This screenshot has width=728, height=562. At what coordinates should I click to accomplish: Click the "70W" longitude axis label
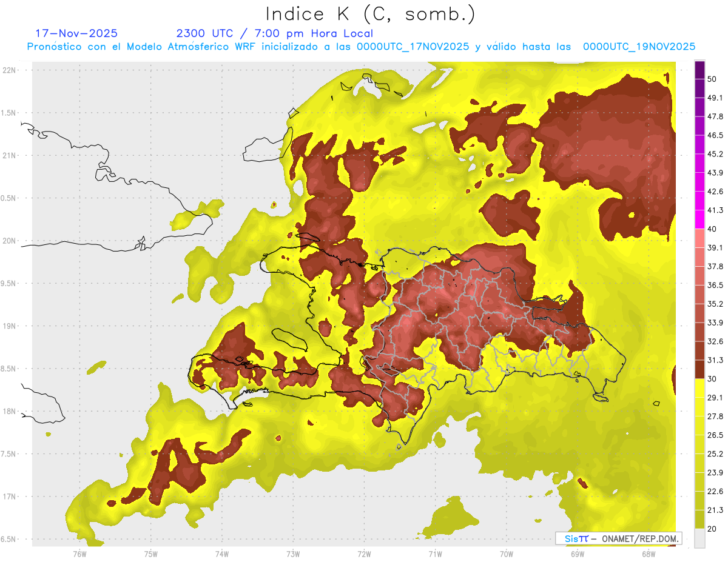(x=507, y=554)
